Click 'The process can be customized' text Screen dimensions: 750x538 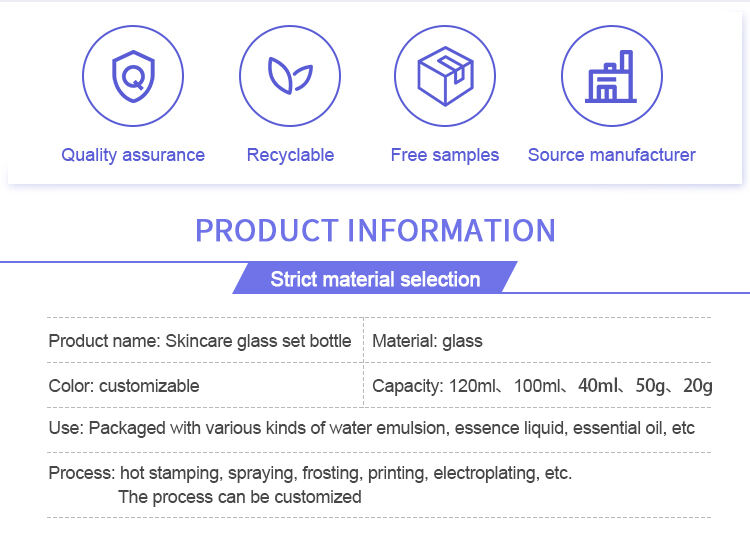[x=240, y=497]
